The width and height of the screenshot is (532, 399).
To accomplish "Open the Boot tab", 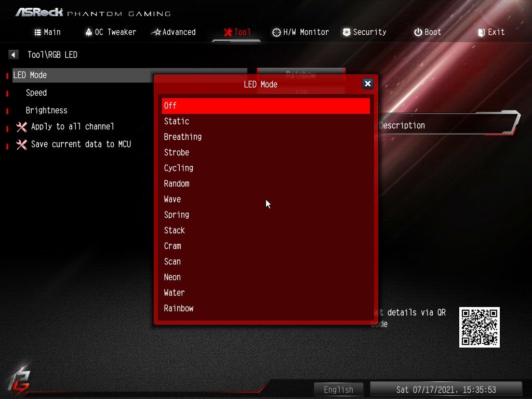I will pyautogui.click(x=428, y=32).
